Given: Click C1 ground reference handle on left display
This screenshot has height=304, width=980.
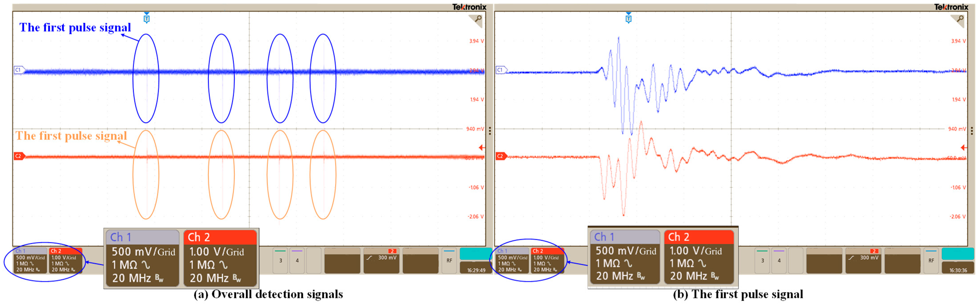Looking at the screenshot, I should click(x=19, y=70).
